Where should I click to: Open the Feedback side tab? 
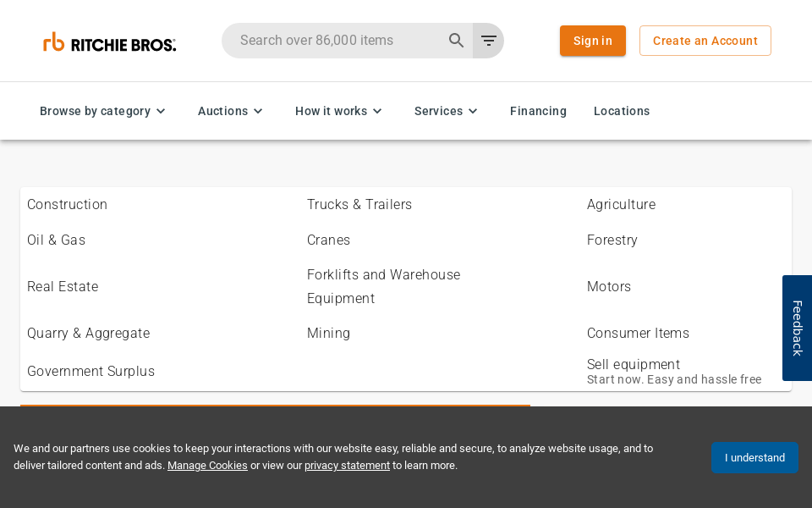[x=797, y=328]
